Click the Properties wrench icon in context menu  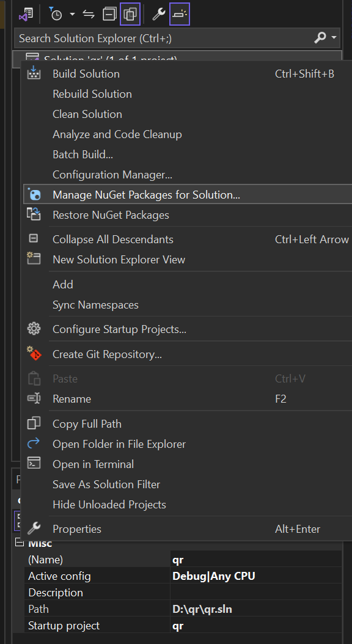34,529
